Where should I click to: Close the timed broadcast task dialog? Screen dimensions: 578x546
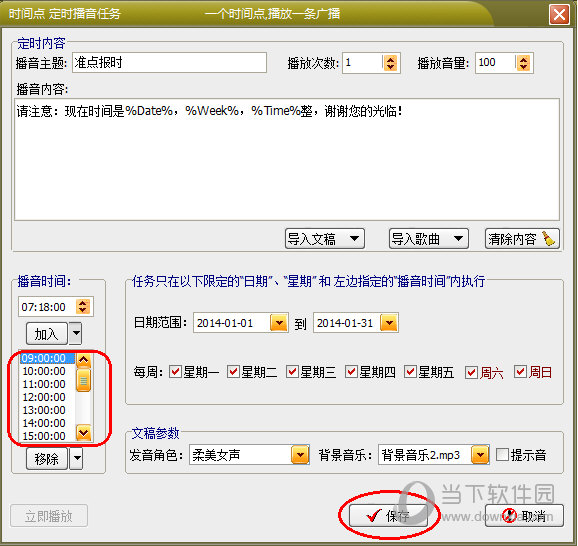click(559, 15)
